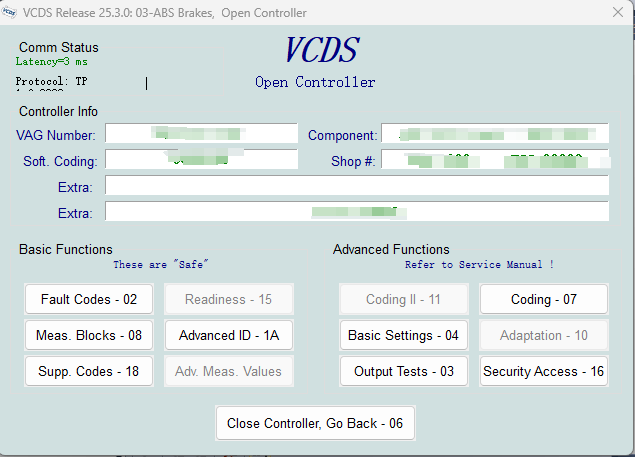Click the Readiness - 15 button
The image size is (635, 457).
[228, 300]
